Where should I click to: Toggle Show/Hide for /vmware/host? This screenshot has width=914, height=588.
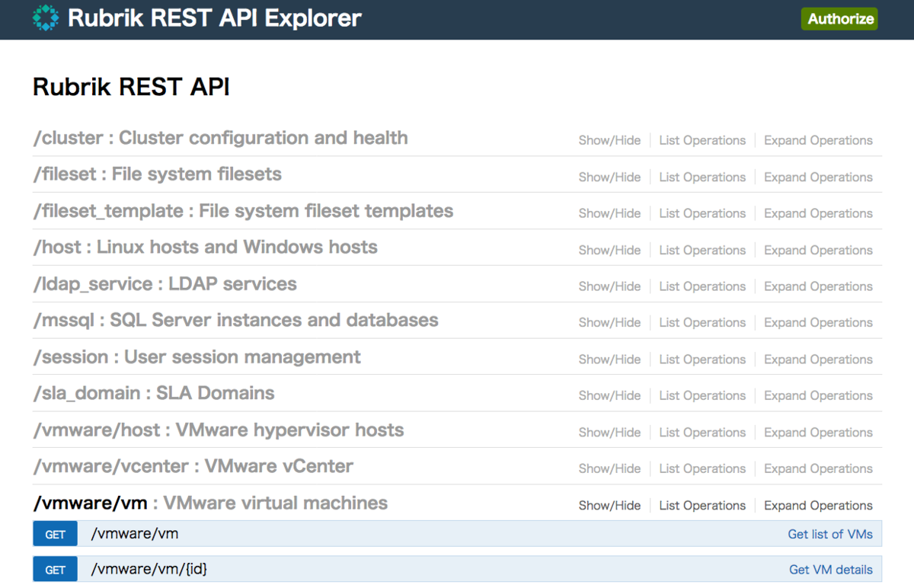tap(609, 432)
